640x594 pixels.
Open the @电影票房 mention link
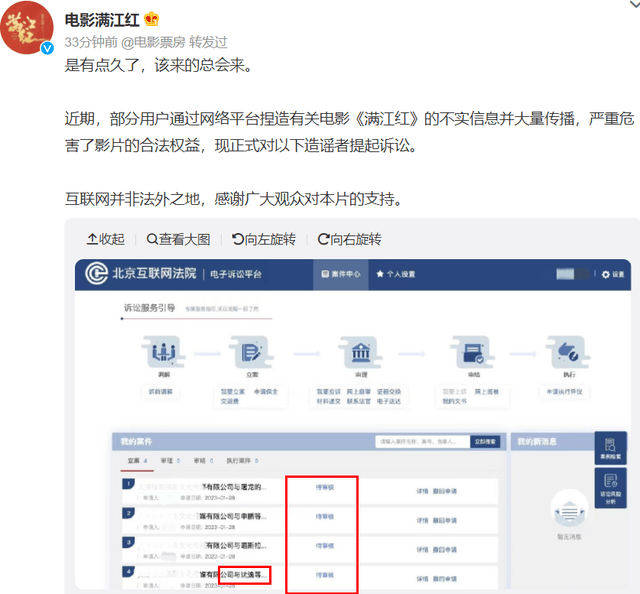pyautogui.click(x=153, y=42)
